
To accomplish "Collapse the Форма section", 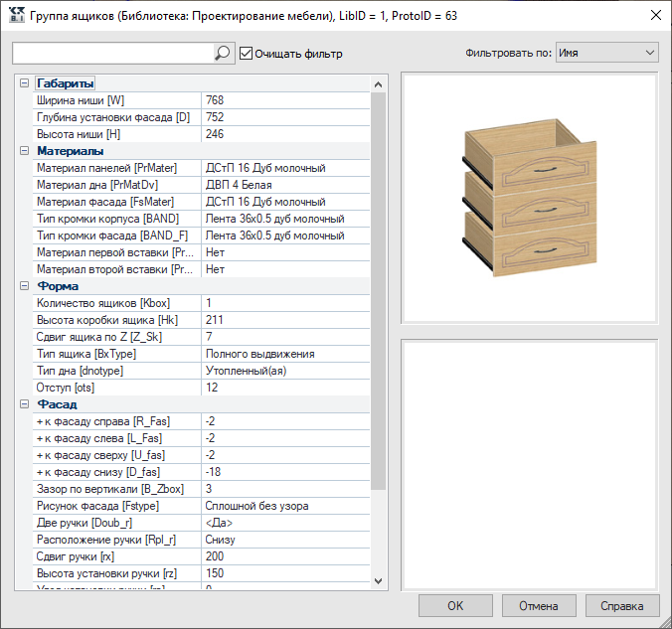I will point(25,286).
